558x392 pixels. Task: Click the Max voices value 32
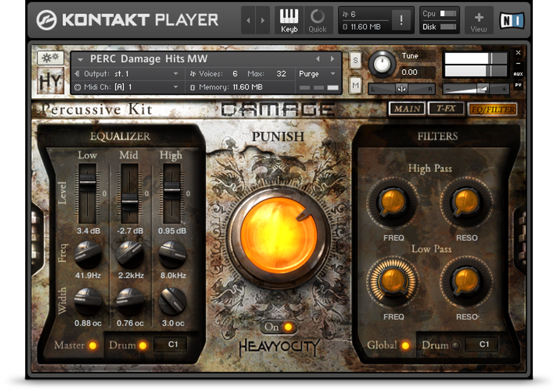281,74
